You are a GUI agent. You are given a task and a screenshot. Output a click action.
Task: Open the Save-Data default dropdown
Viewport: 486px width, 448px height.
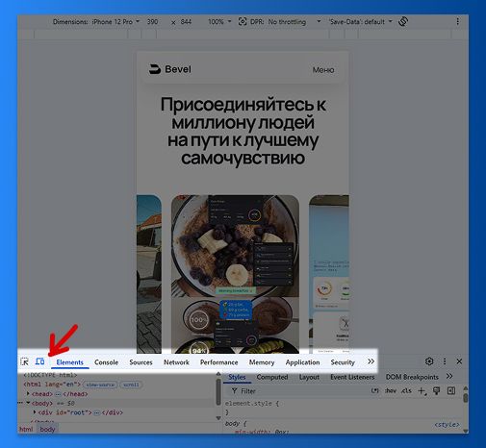pos(360,22)
